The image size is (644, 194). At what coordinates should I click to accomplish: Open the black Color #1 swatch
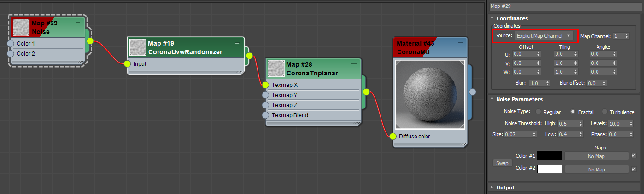click(x=550, y=156)
